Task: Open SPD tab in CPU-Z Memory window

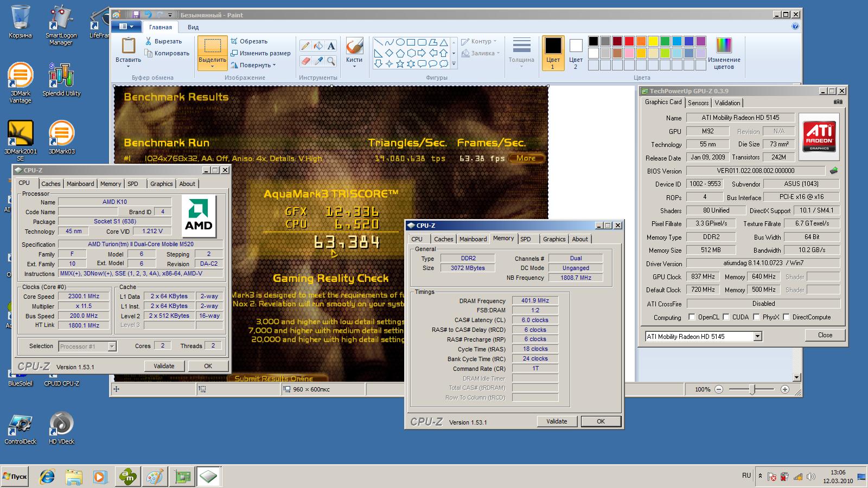Action: [526, 239]
